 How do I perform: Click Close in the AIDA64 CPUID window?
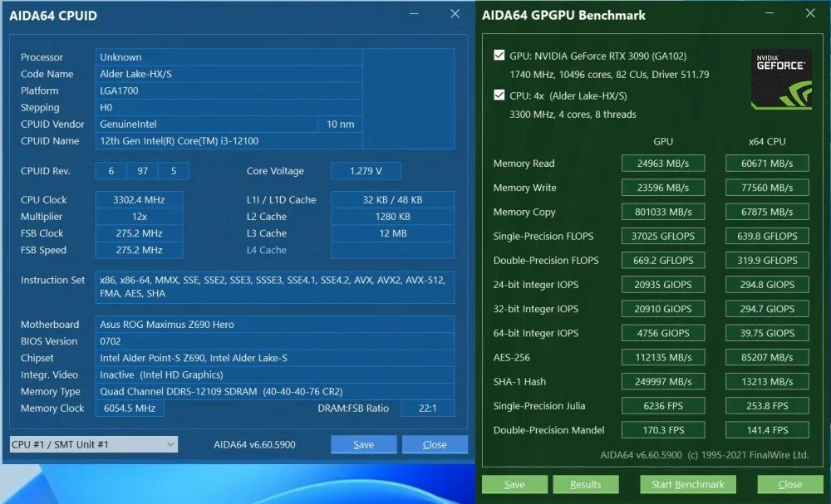click(x=435, y=444)
